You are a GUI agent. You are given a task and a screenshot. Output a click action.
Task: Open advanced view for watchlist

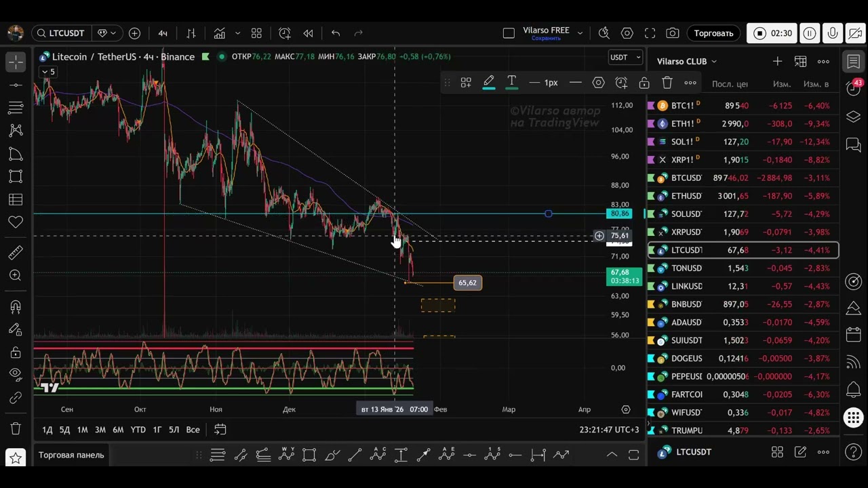(800, 61)
